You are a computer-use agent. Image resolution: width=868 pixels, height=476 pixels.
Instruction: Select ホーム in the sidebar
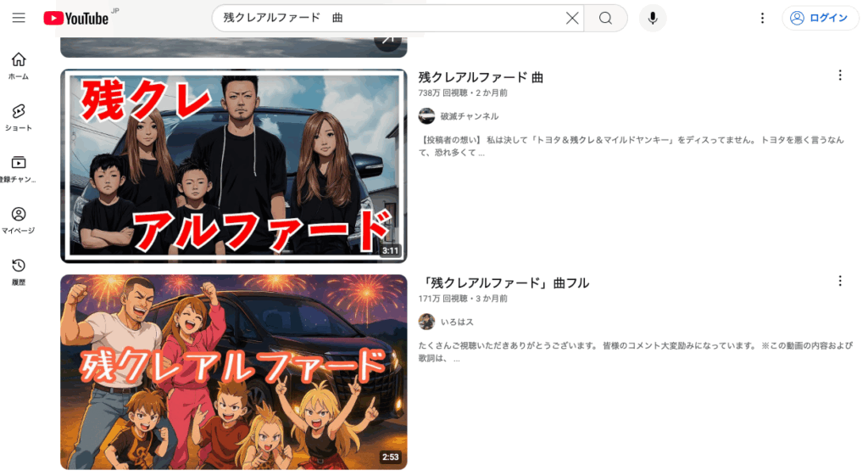[x=19, y=66]
